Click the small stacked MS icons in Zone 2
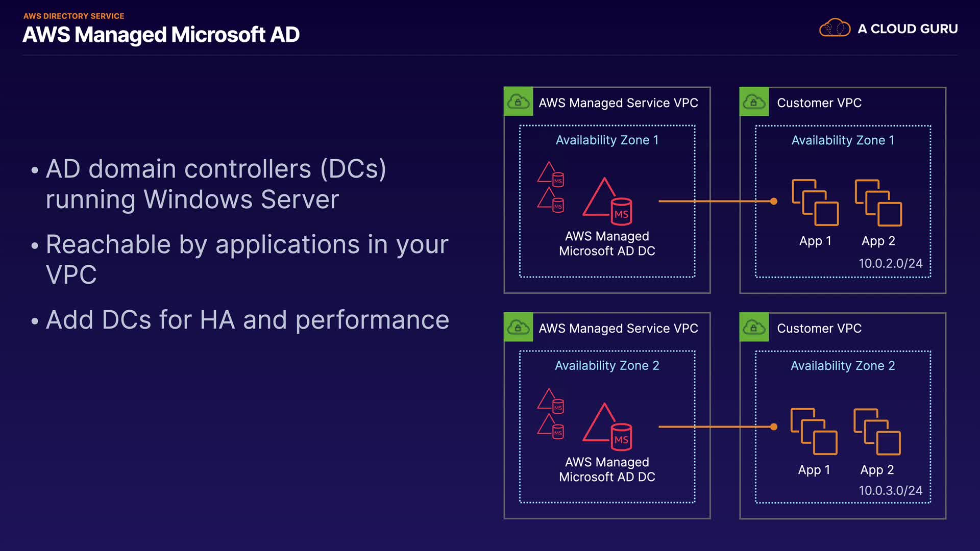 click(x=550, y=413)
